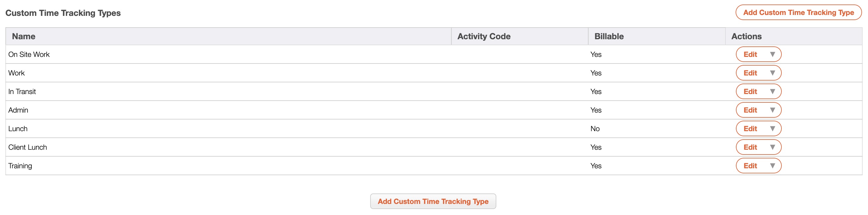Edit the Client Lunch tracking type
Viewport: 868px width, 215px height.
click(x=750, y=147)
